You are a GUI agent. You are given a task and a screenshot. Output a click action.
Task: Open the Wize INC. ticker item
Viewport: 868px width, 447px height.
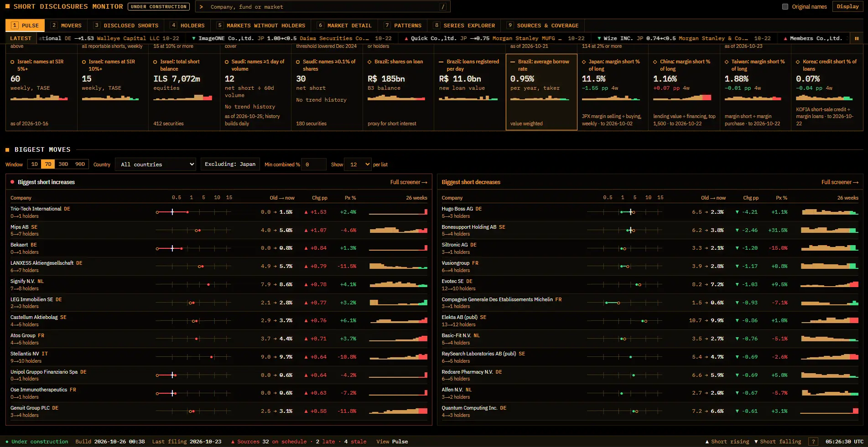[x=684, y=38]
